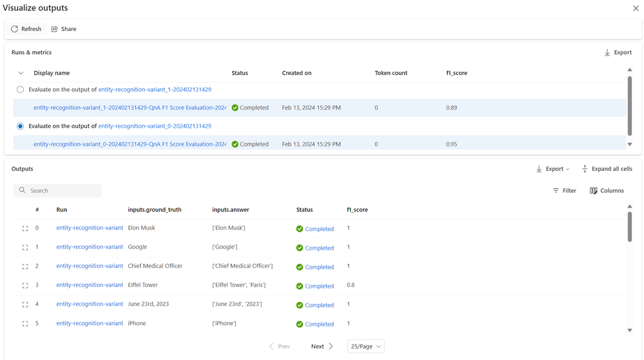Open run link in Eiffel Tower row
This screenshot has height=360, width=644.
[x=90, y=285]
